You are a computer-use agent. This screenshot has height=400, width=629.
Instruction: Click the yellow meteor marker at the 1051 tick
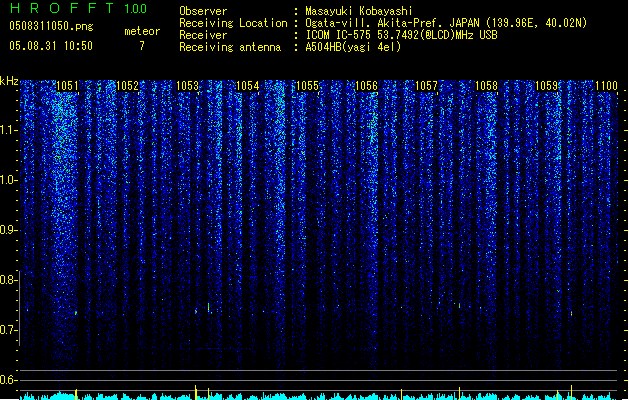(x=76, y=394)
